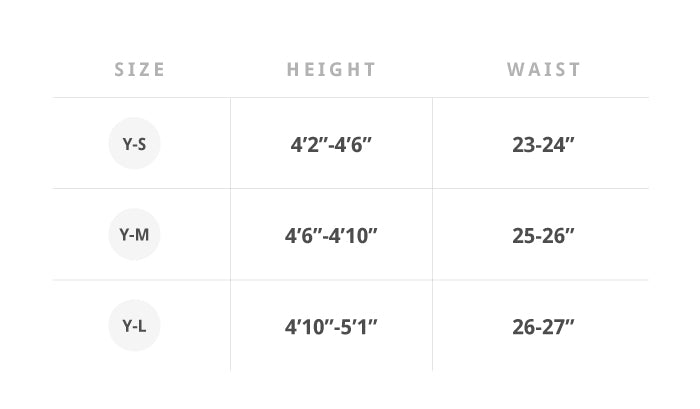The height and width of the screenshot is (409, 700).
Task: Click the row divider under the Y-S row
Action: 350,188
